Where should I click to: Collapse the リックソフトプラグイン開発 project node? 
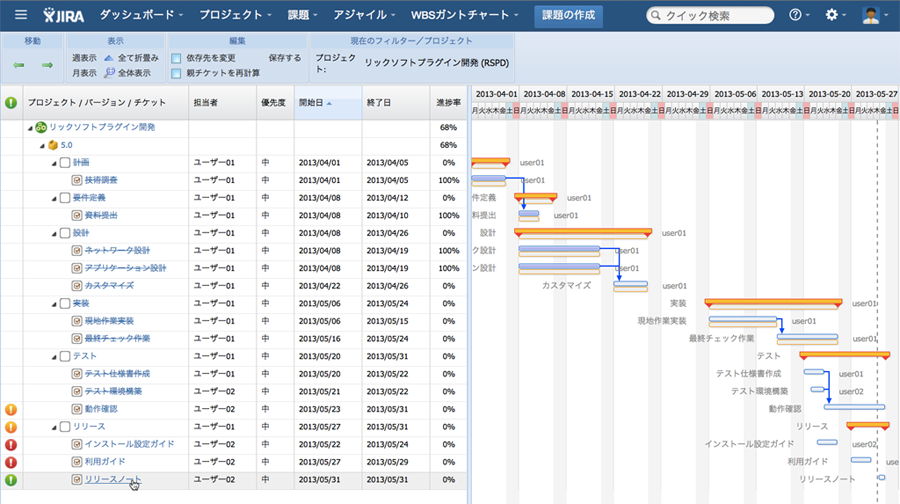[x=30, y=129]
